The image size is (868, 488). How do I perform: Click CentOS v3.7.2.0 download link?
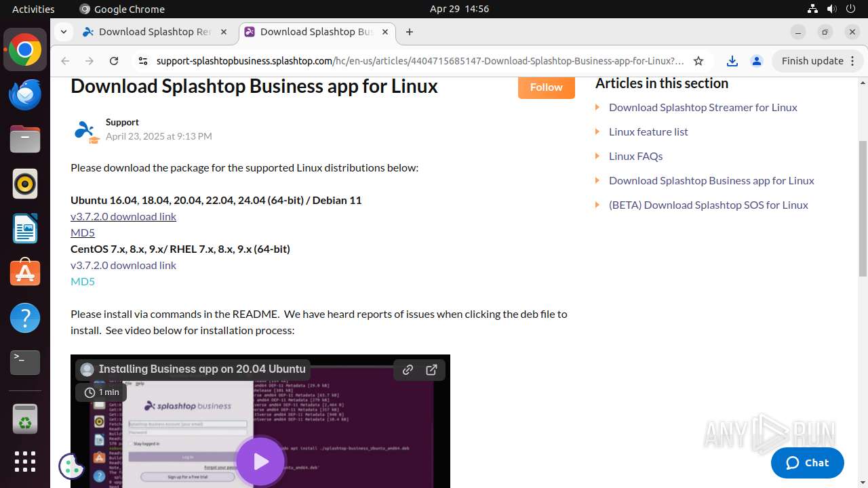(123, 265)
